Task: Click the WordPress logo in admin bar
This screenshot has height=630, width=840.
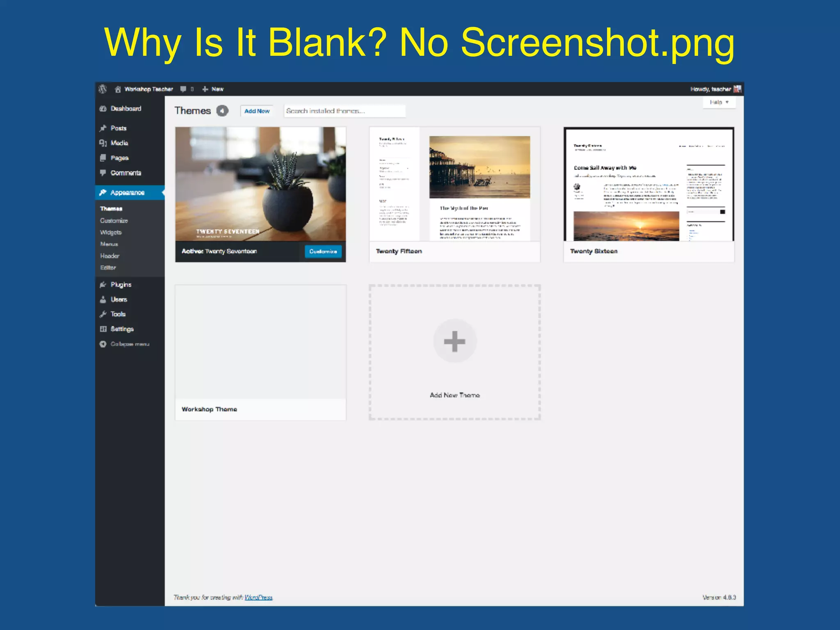Action: coord(103,89)
